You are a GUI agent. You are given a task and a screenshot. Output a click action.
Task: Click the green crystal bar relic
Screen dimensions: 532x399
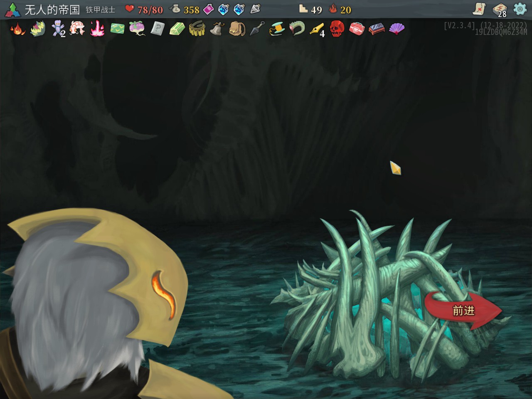[x=177, y=29]
